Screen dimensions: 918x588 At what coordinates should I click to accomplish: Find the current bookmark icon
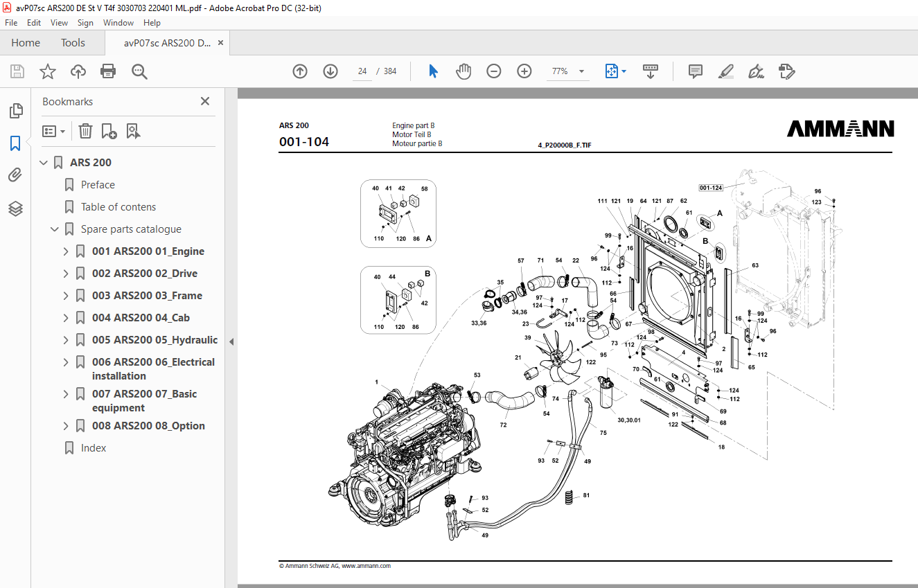point(134,131)
